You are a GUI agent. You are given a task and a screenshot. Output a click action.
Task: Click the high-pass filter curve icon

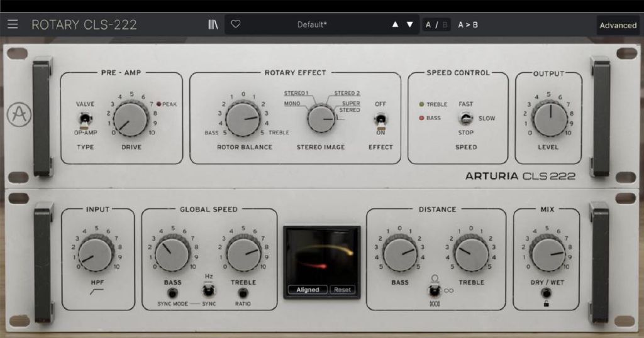point(97,292)
